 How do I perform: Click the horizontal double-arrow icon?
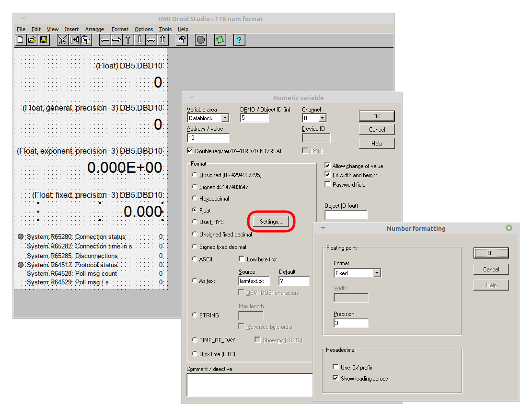151,40
